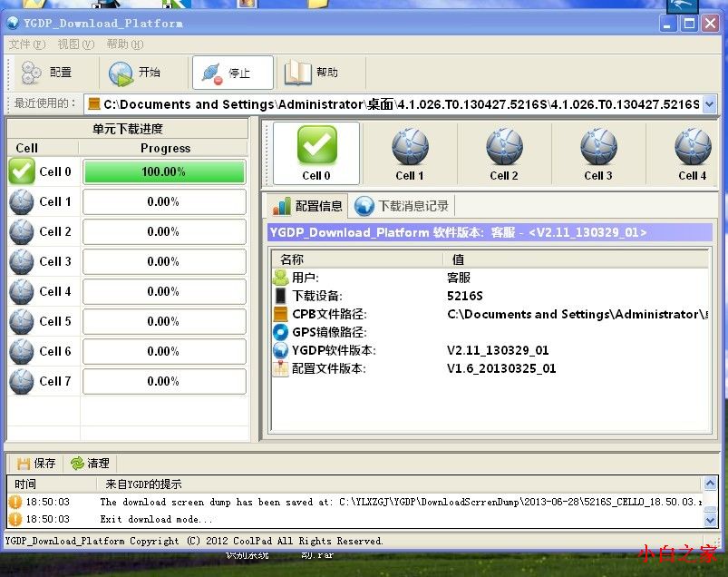Click Cell 6 globe icon in progress list

click(x=22, y=351)
